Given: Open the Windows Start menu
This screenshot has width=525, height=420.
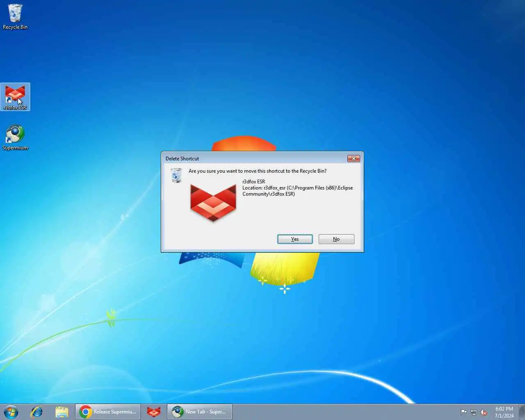Looking at the screenshot, I should click(x=11, y=412).
